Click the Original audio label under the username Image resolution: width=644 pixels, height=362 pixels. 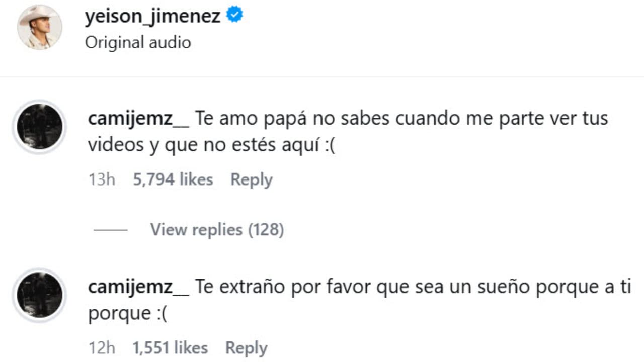(138, 42)
